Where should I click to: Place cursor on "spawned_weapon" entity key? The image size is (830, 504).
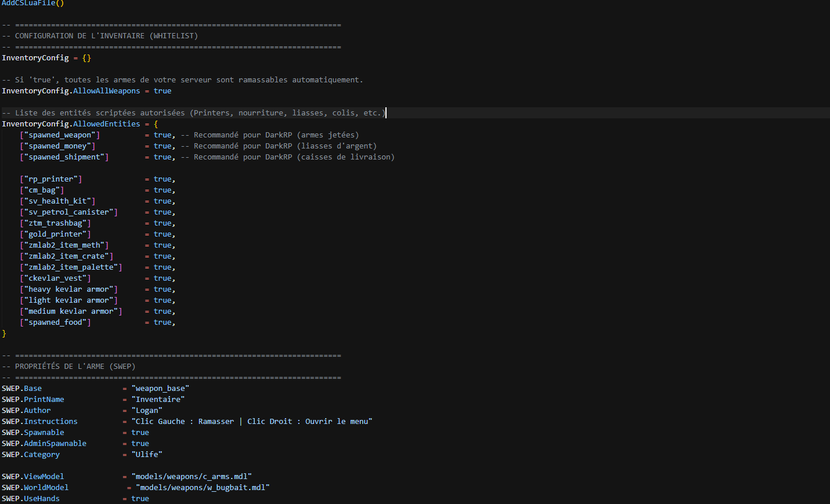(x=60, y=135)
